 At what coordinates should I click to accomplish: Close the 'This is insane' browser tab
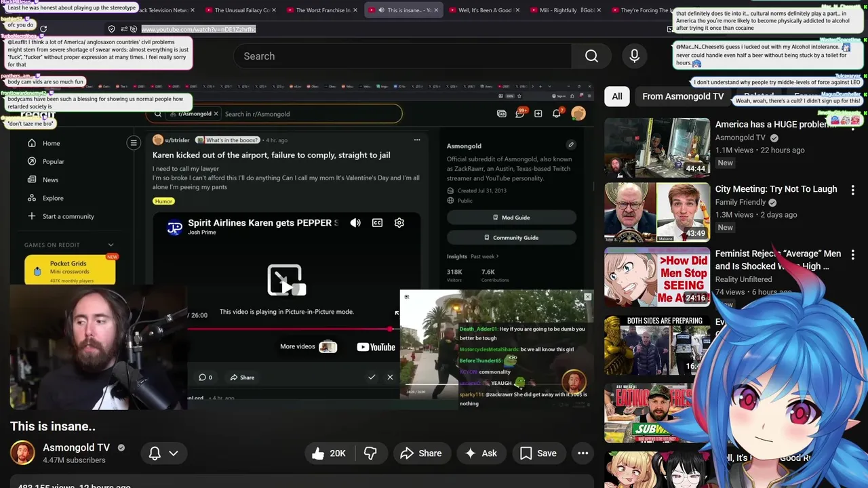(x=435, y=10)
